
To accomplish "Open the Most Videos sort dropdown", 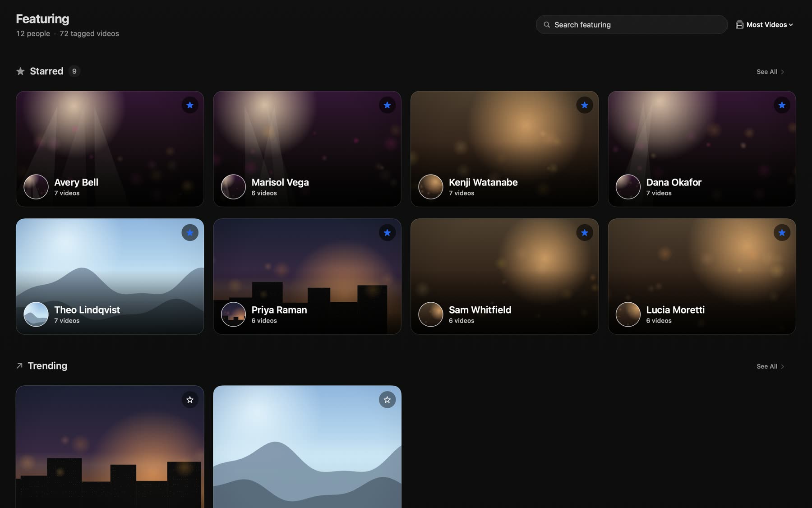I will pyautogui.click(x=765, y=25).
